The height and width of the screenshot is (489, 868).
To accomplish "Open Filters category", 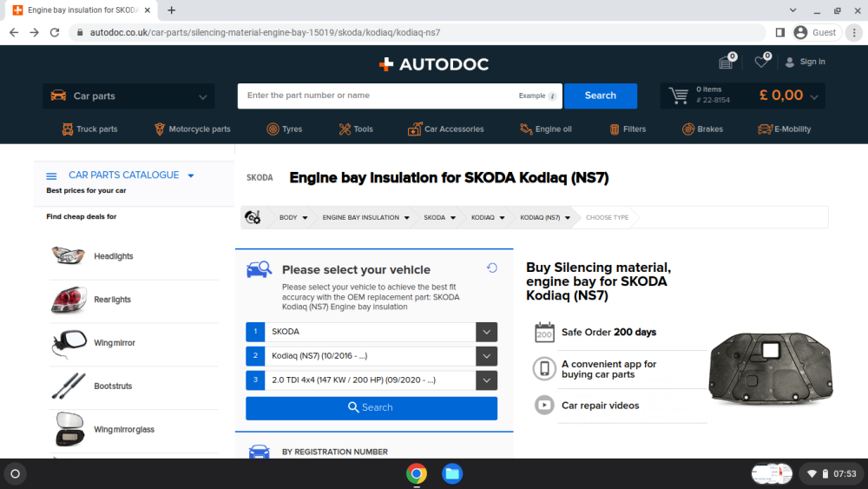I will (628, 129).
